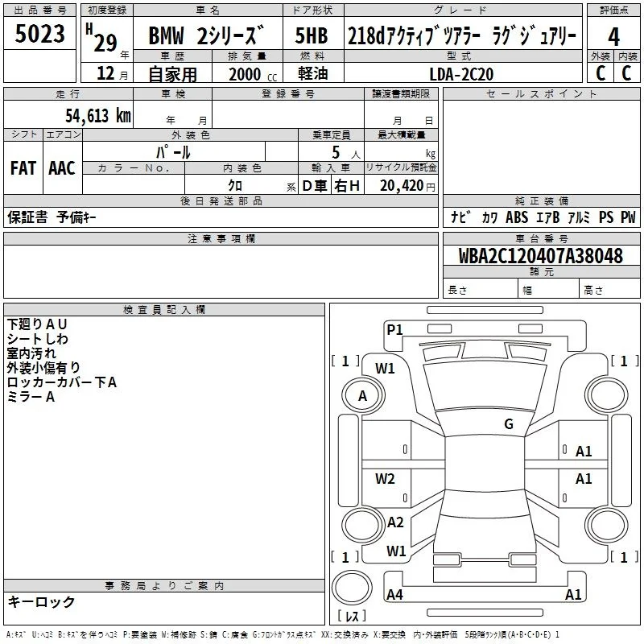
Task: Click seating capacity 5 人
Action: 345,153
